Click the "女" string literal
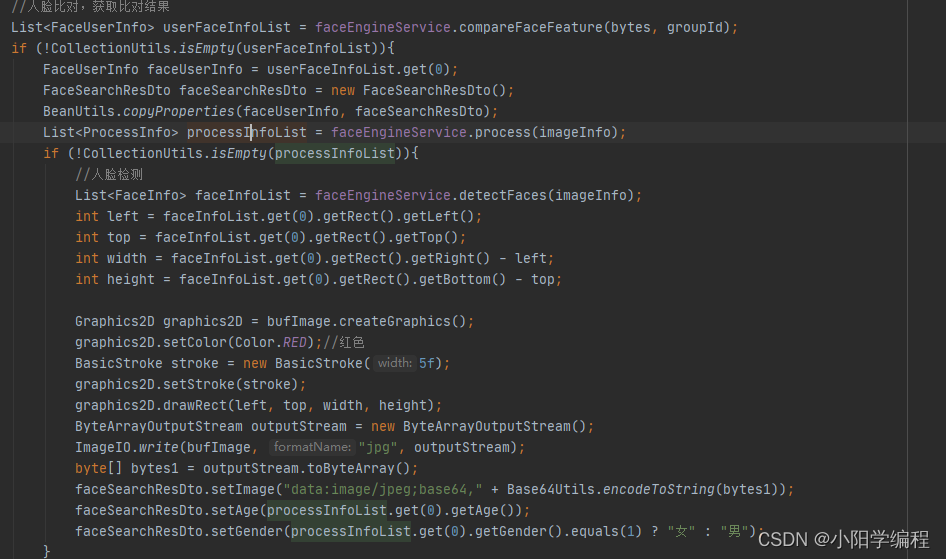This screenshot has width=946, height=559. pyautogui.click(x=681, y=531)
